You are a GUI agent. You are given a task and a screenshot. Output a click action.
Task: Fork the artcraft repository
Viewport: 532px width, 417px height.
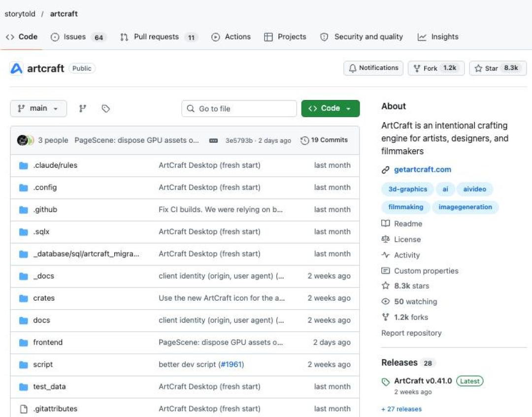point(436,68)
